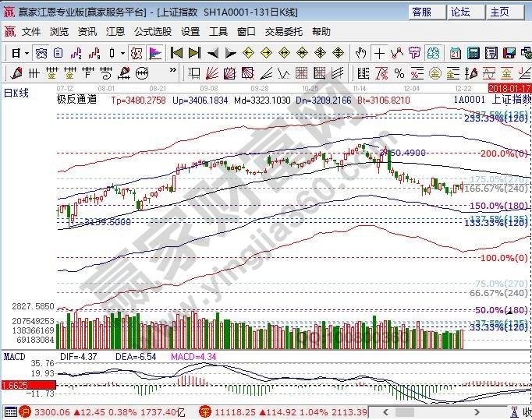The image size is (532, 420).
Task: Toggle the pink flag marker button
Action: [154, 53]
